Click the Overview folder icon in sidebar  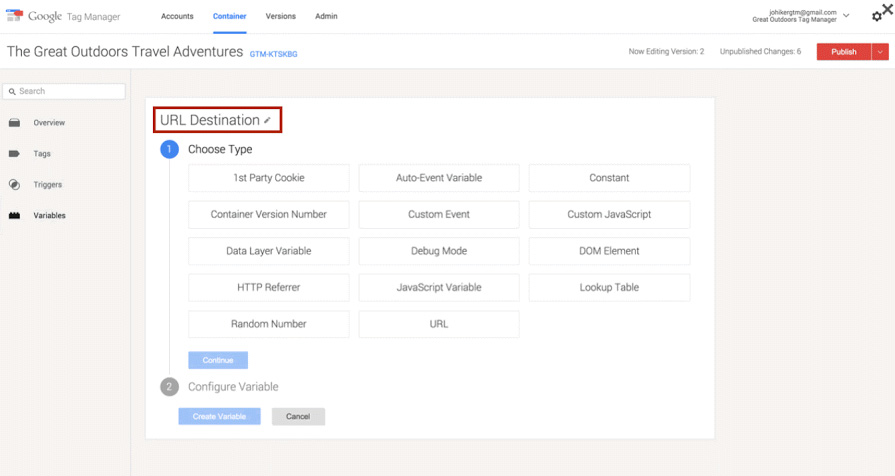14,123
